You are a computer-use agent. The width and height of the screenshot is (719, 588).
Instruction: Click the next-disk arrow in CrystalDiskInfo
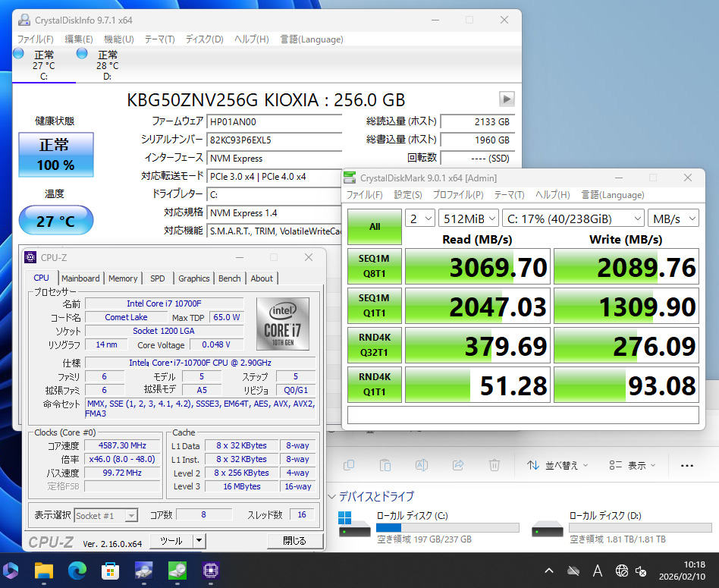[507, 99]
